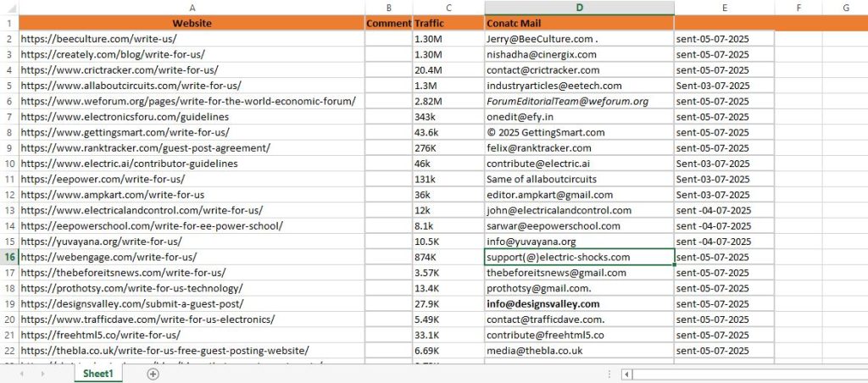This screenshot has width=868, height=383.
Task: Click the support(@)electric-shocks.com cell
Action: (x=580, y=257)
